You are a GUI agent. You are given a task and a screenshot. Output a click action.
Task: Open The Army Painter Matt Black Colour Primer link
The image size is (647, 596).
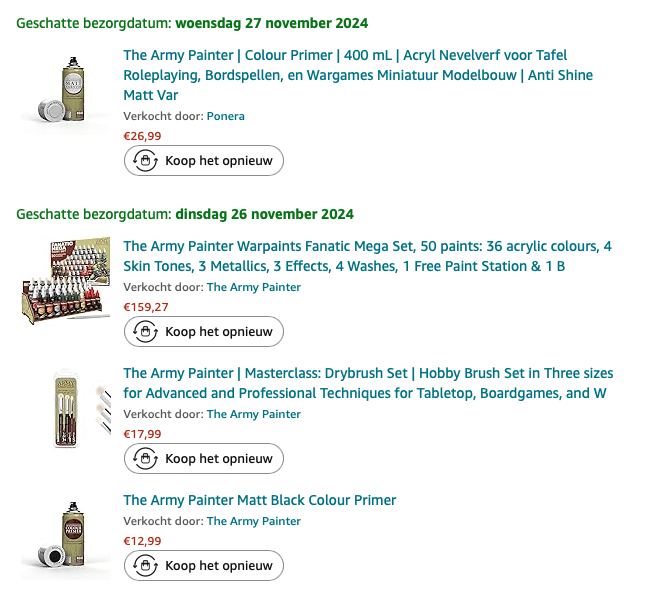(x=260, y=500)
